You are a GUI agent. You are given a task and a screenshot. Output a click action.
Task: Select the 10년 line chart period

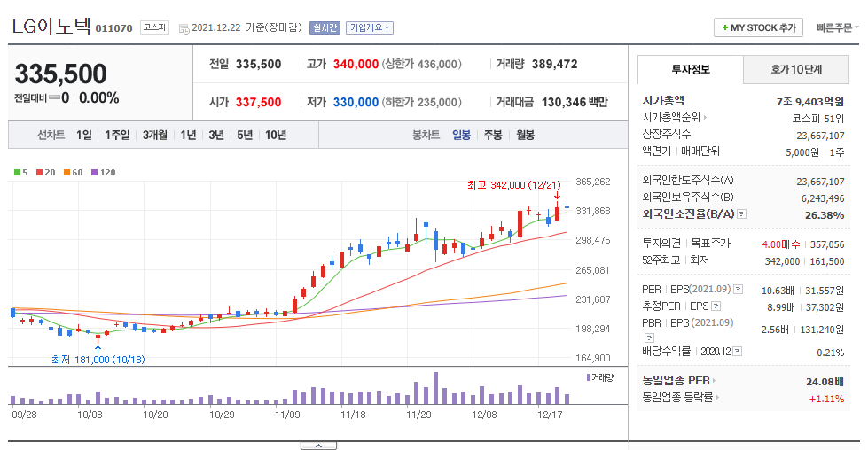[x=276, y=135]
